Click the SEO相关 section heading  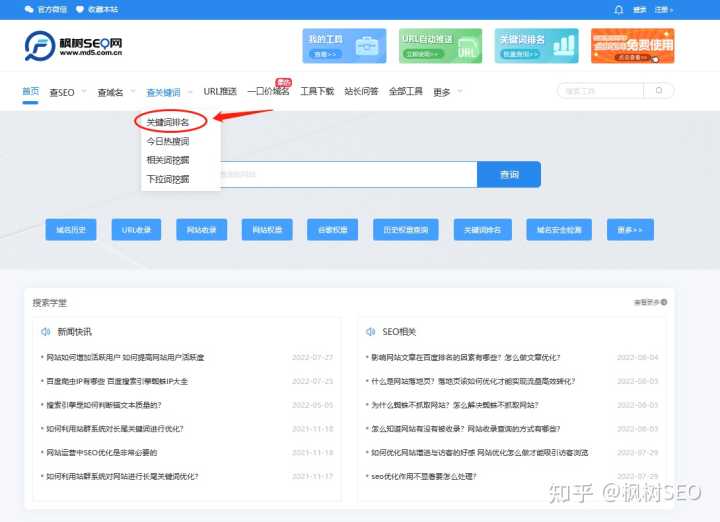click(x=399, y=331)
